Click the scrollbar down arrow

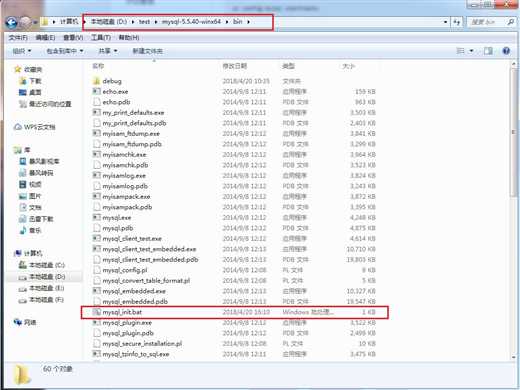[x=514, y=357]
